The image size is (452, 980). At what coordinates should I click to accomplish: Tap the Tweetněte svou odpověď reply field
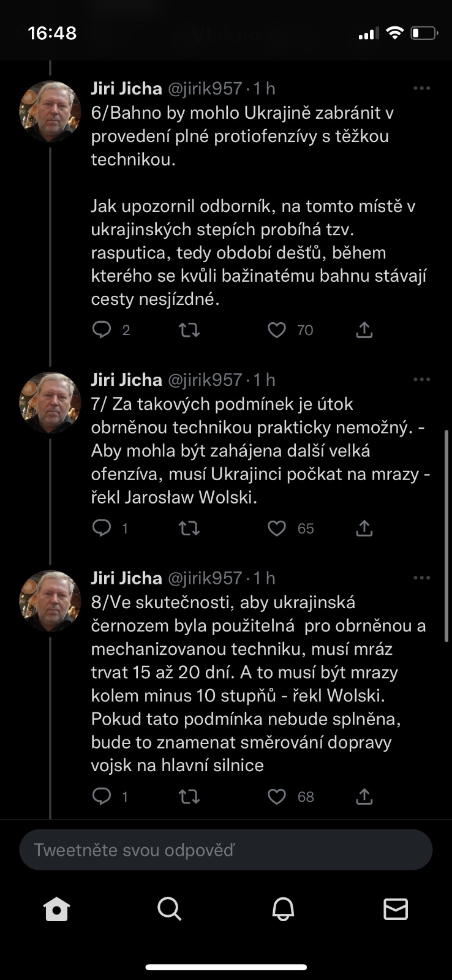click(226, 850)
